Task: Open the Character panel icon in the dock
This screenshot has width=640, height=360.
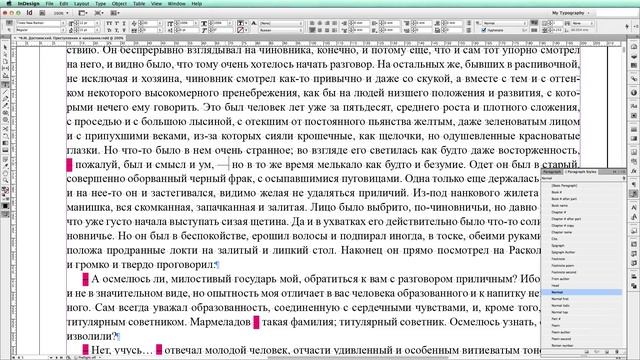Action: click(x=633, y=208)
